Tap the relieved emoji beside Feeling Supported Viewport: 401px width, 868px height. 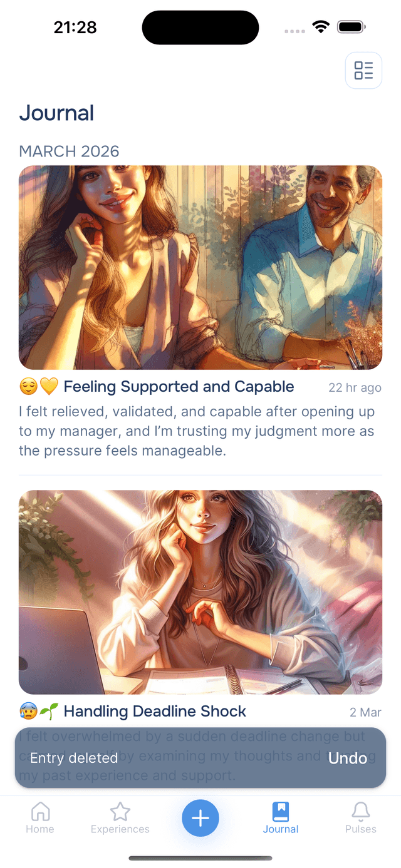click(29, 387)
